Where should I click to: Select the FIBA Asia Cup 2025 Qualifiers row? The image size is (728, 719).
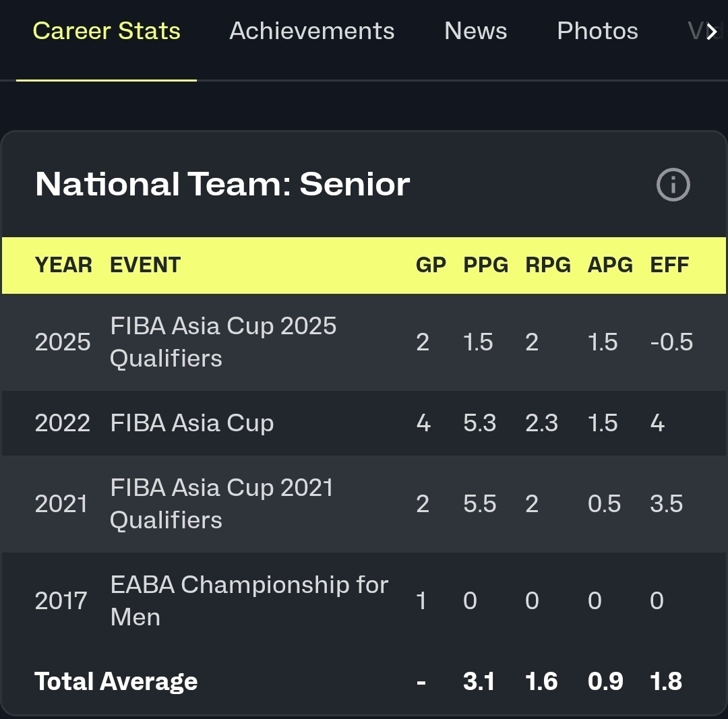(223, 342)
